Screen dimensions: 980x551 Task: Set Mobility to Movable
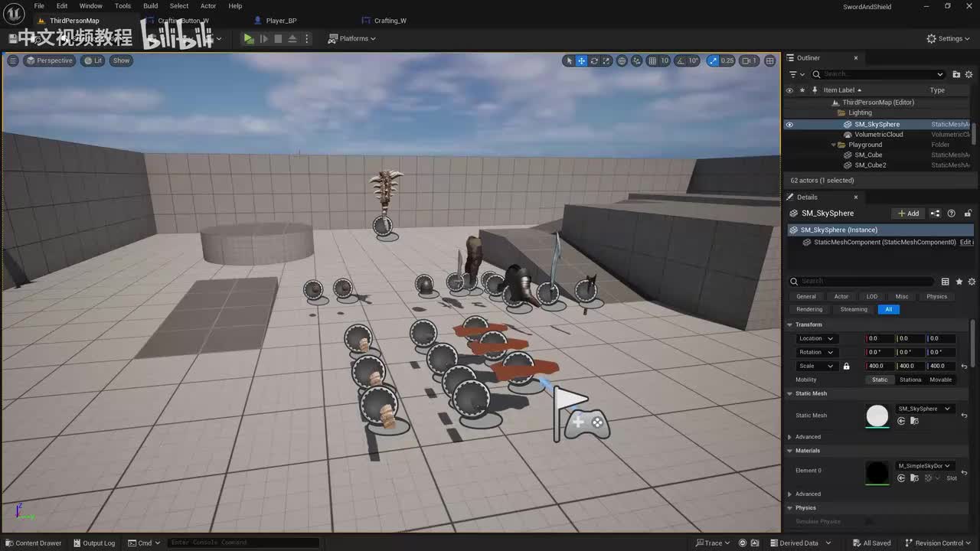(x=940, y=380)
